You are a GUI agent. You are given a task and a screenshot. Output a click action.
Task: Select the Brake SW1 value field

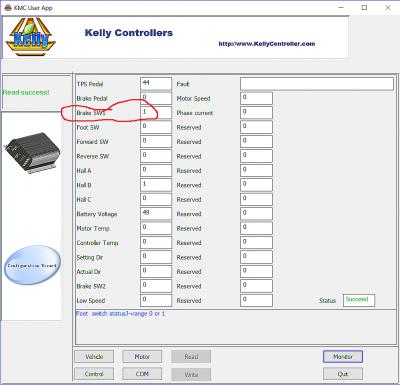click(156, 113)
